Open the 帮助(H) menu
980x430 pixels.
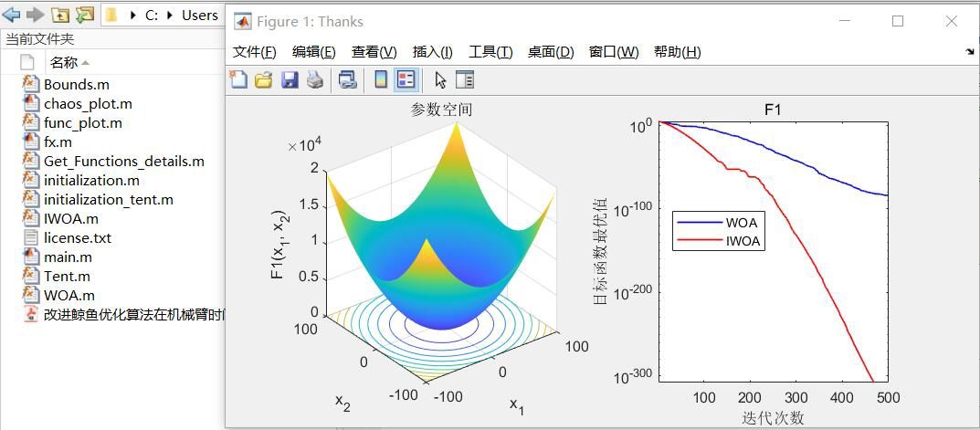[x=677, y=52]
